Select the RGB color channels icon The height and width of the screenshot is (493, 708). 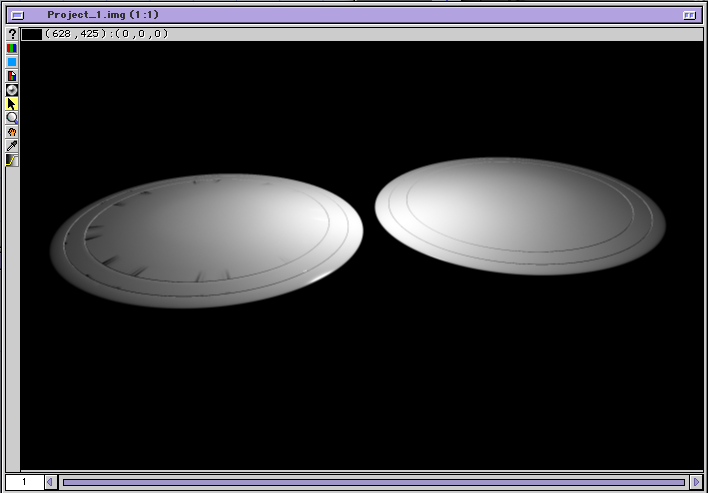[x=12, y=48]
